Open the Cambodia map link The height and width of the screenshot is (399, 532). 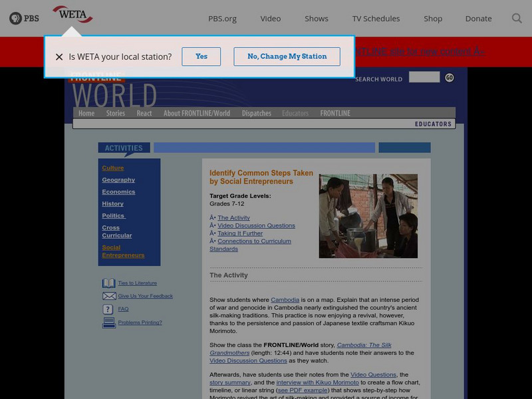pyautogui.click(x=285, y=300)
